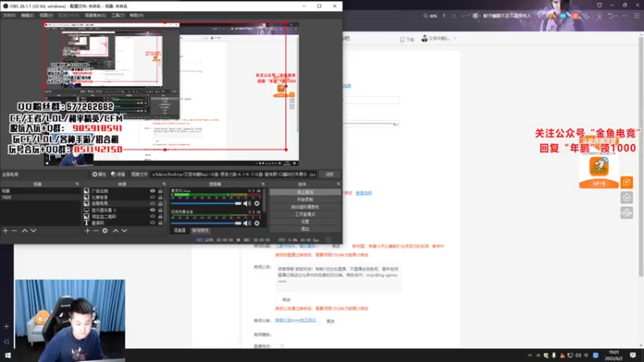Toggle visibility eye of 淘宝店二维码 source
The height and width of the screenshot is (362, 644).
click(x=152, y=216)
